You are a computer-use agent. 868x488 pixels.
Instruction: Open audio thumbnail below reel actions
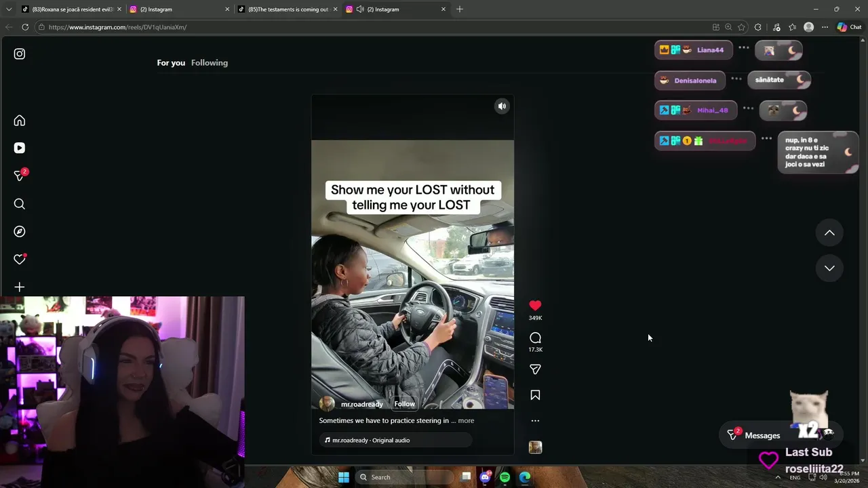pos(535,447)
